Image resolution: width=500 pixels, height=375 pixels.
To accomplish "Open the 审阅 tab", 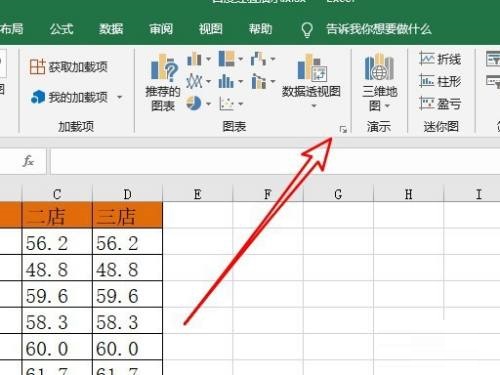I will 161,29.
